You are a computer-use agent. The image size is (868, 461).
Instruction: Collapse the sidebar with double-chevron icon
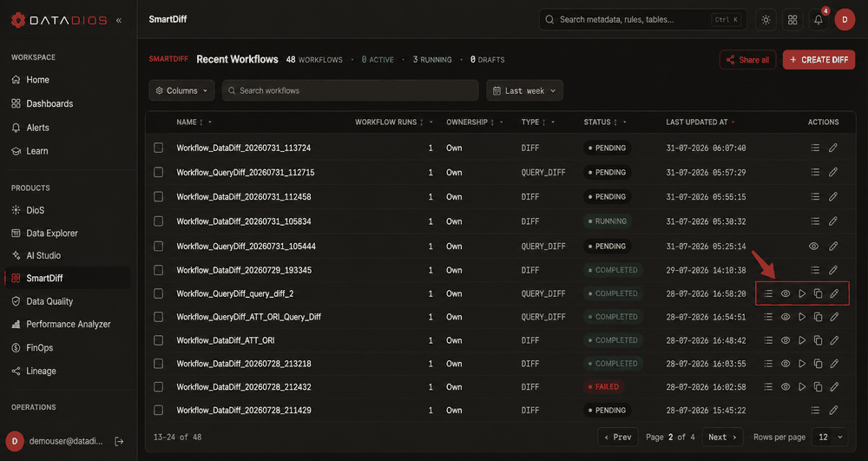118,21
